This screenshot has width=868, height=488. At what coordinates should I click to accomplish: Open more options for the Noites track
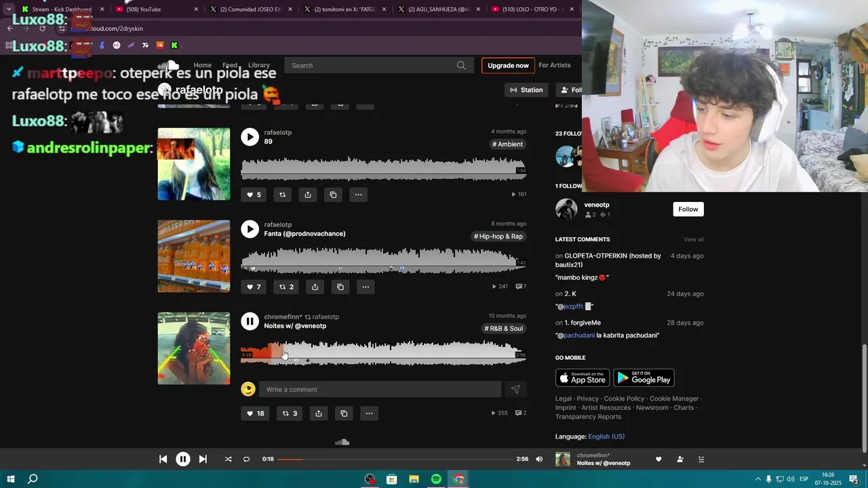(369, 413)
